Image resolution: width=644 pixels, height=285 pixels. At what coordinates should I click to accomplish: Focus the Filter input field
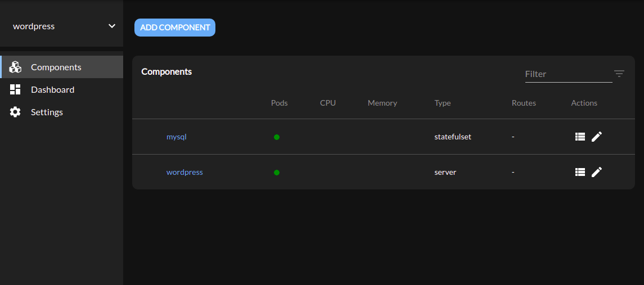pos(568,74)
